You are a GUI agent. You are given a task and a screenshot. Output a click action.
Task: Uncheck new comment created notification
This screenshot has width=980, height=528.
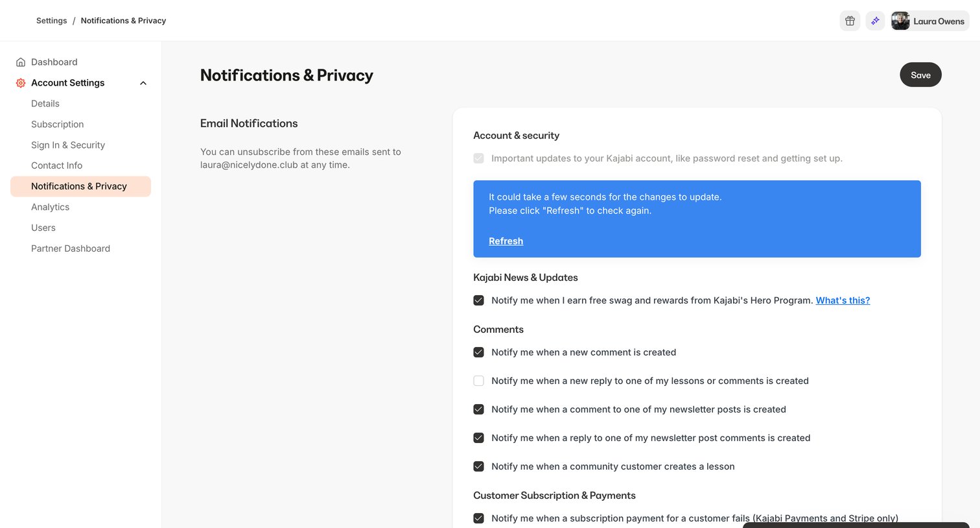[478, 352]
